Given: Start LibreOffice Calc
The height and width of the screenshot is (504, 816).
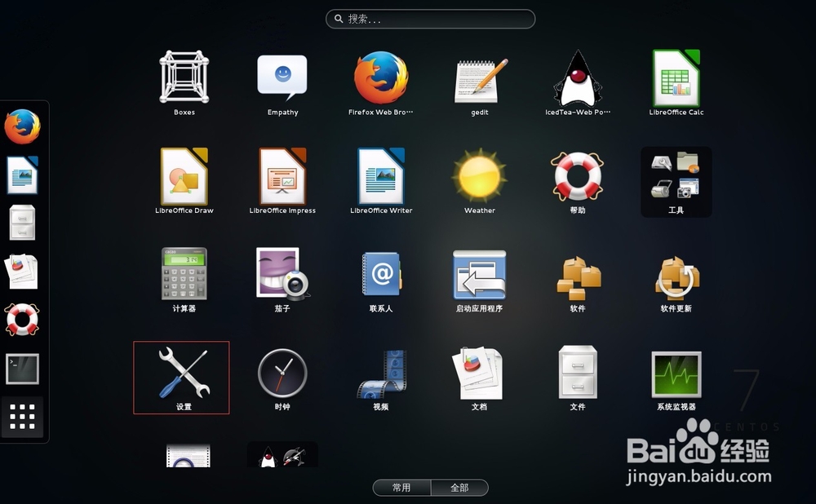Looking at the screenshot, I should (x=676, y=77).
